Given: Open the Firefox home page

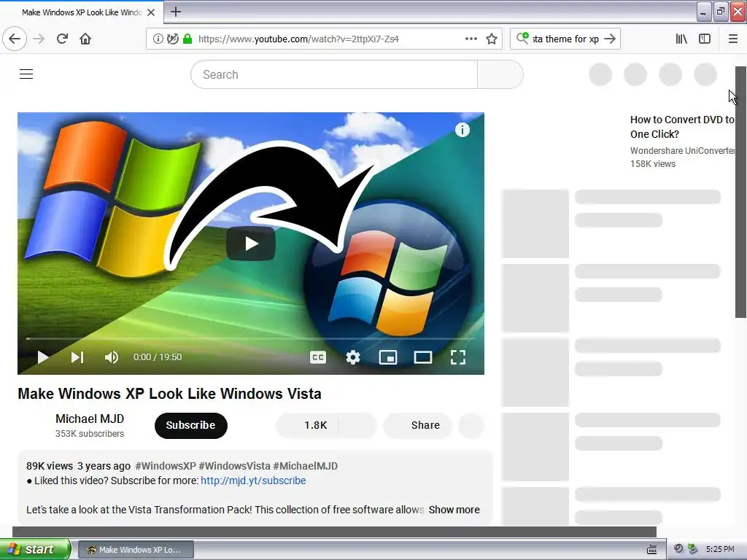Looking at the screenshot, I should 85,39.
